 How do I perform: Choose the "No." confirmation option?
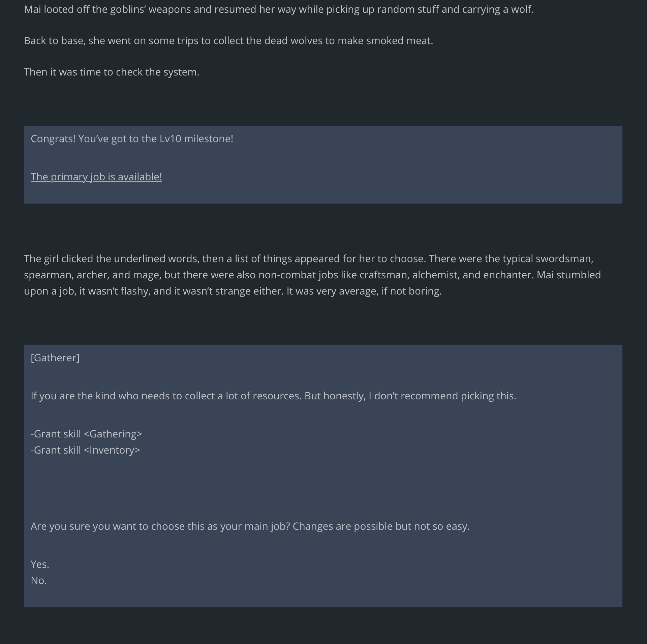(x=39, y=580)
